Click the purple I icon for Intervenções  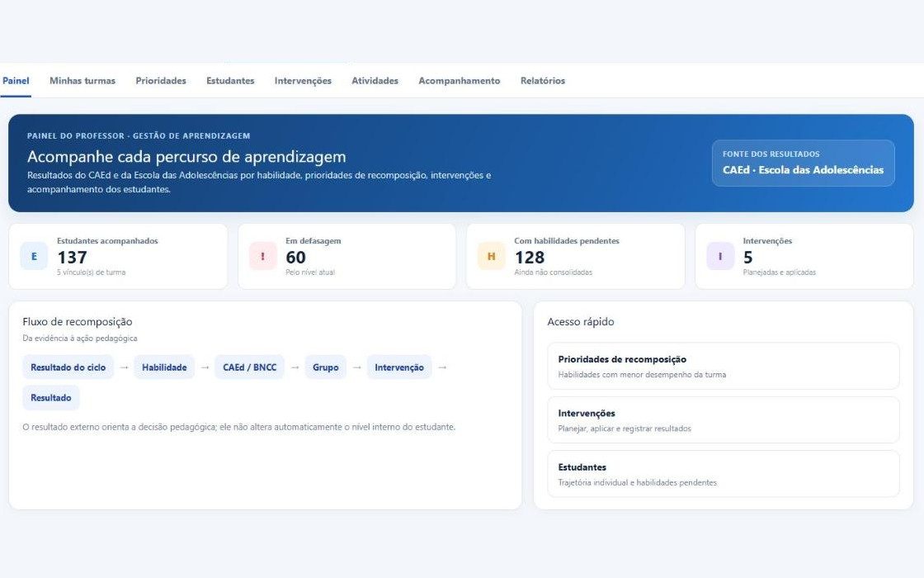click(720, 256)
